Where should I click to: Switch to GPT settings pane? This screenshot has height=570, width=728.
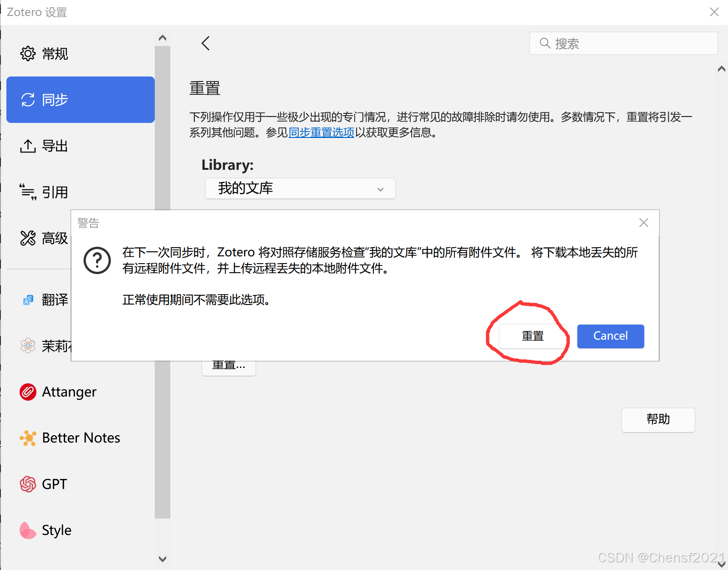81,484
